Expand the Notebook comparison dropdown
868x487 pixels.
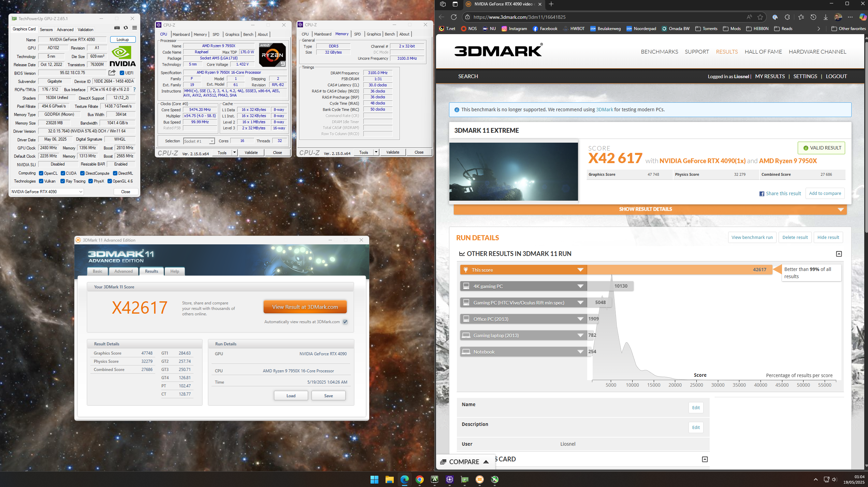580,352
